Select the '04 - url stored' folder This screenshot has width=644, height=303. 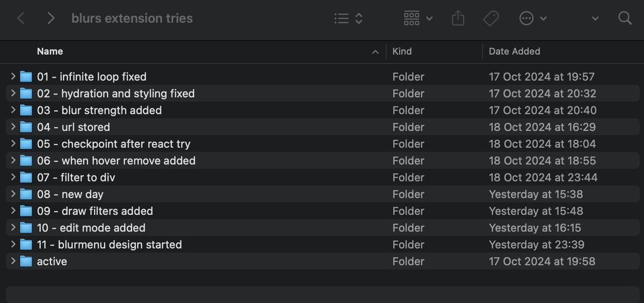click(73, 127)
